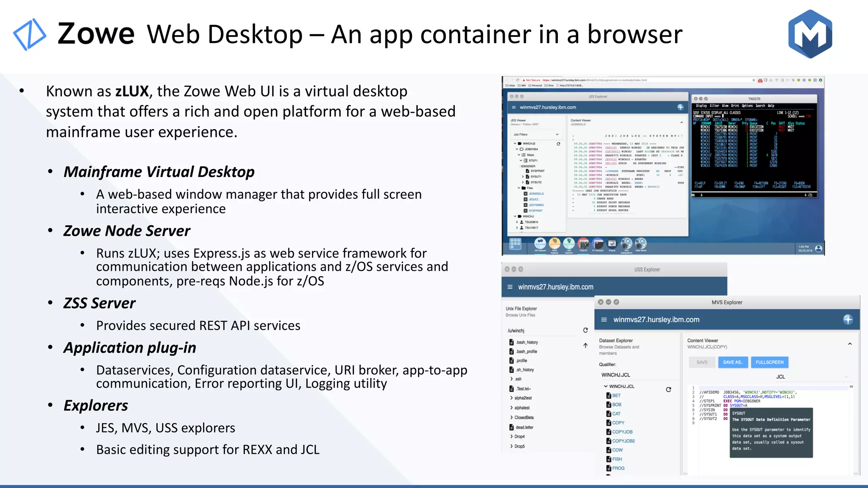Open the Options menu in TN3270

pos(747,106)
